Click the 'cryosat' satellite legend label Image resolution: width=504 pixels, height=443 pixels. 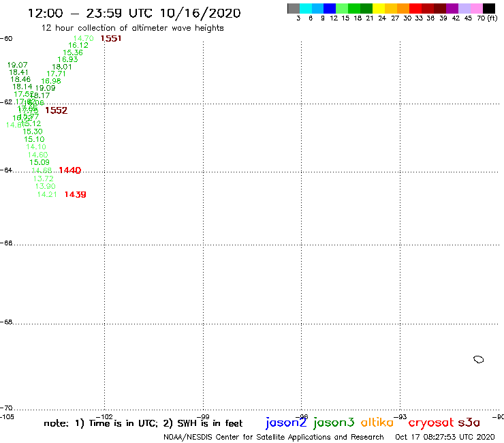(431, 423)
